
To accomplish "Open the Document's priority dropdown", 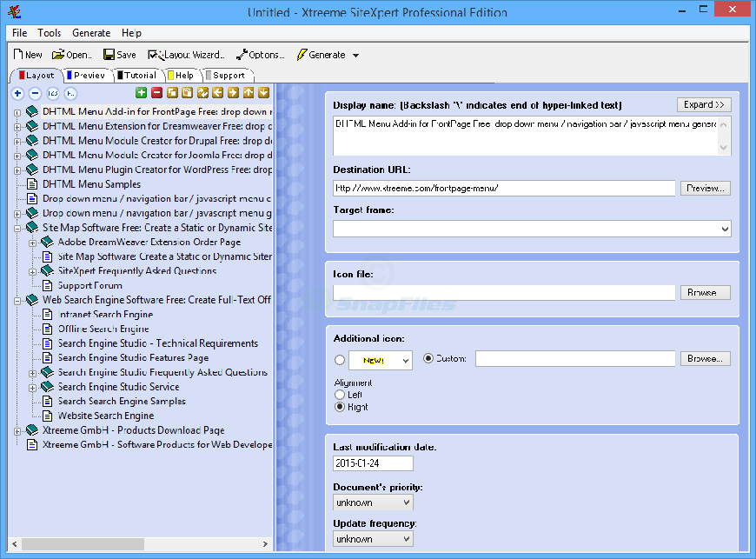I will coord(373,502).
